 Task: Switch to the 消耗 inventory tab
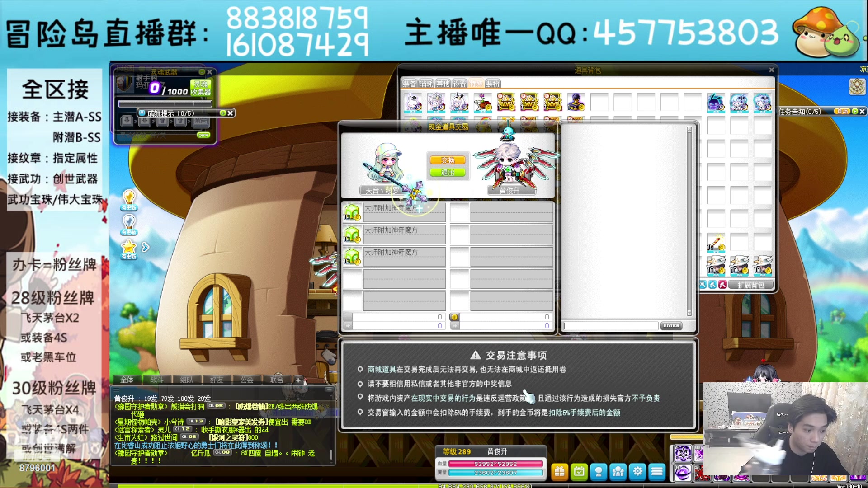426,84
